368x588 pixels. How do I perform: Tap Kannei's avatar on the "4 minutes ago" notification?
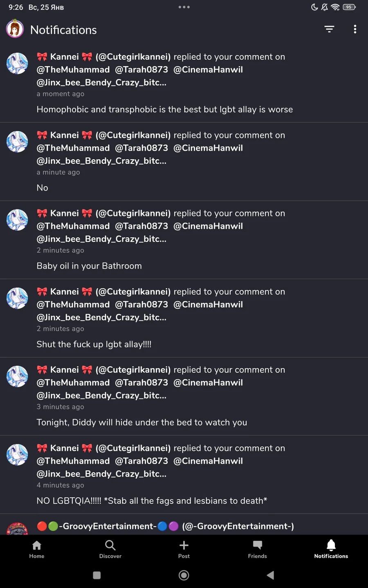(x=17, y=454)
